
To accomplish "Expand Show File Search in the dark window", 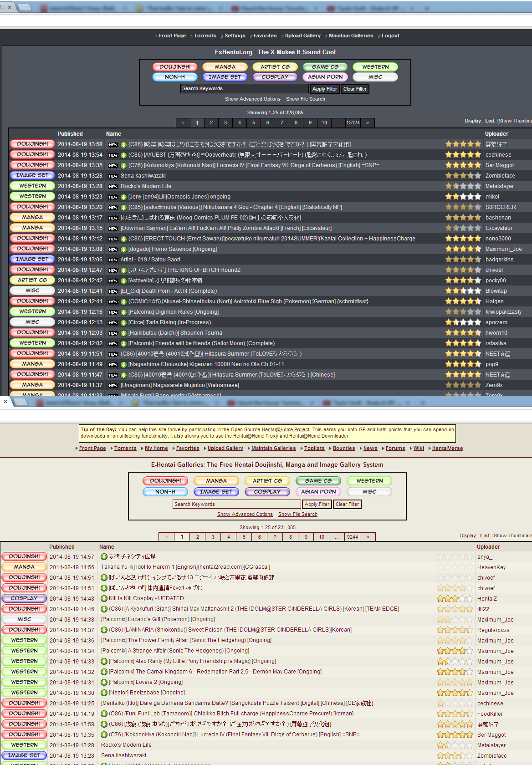I will pyautogui.click(x=306, y=99).
